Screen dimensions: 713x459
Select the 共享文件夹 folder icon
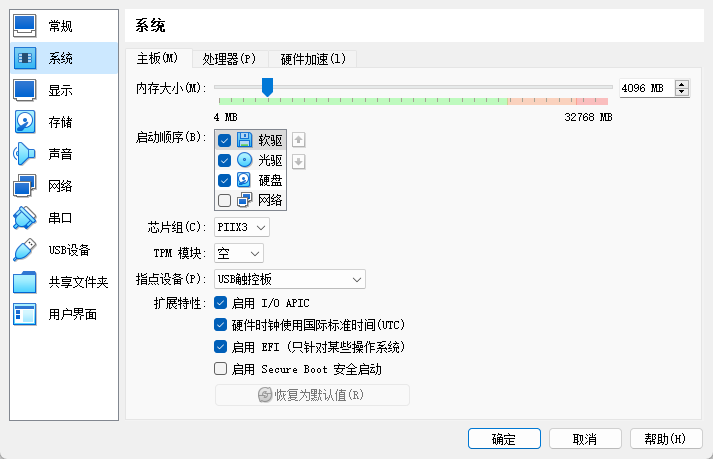[25, 282]
